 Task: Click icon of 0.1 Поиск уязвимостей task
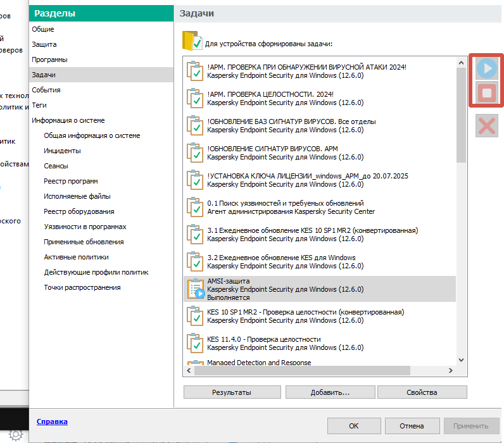click(x=195, y=207)
